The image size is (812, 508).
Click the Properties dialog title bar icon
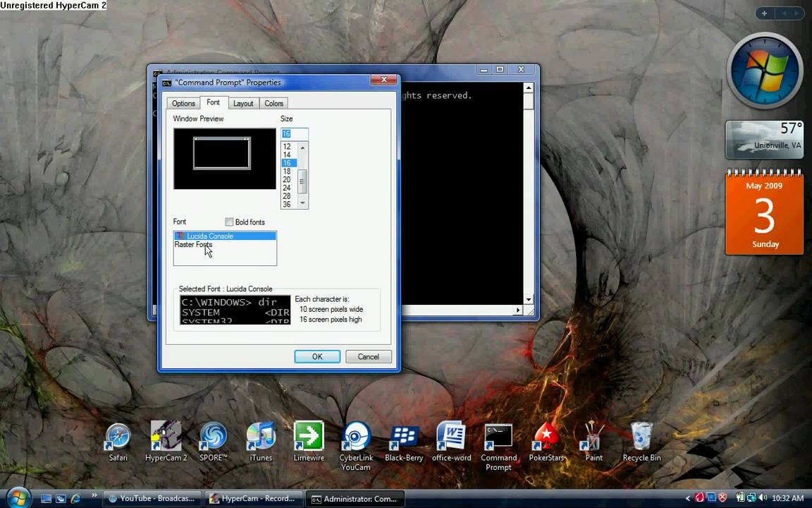[x=167, y=83]
